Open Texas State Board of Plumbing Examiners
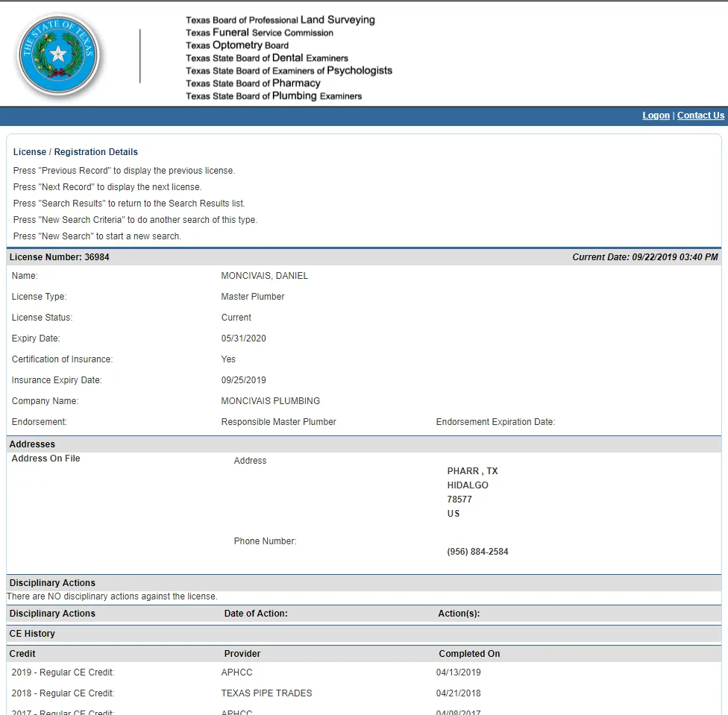Screen dimensions: 728x715 273,96
